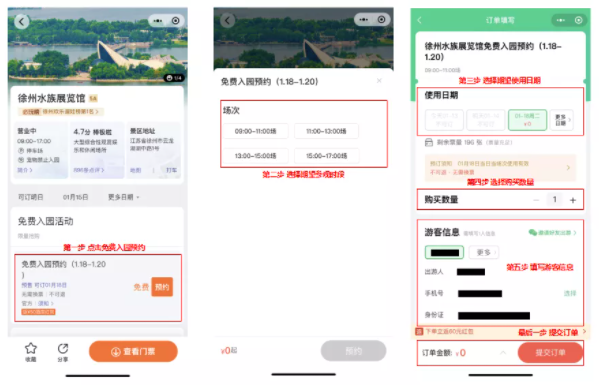Submit the order with 提交订单
This screenshot has height=388, width=599.
click(x=550, y=352)
